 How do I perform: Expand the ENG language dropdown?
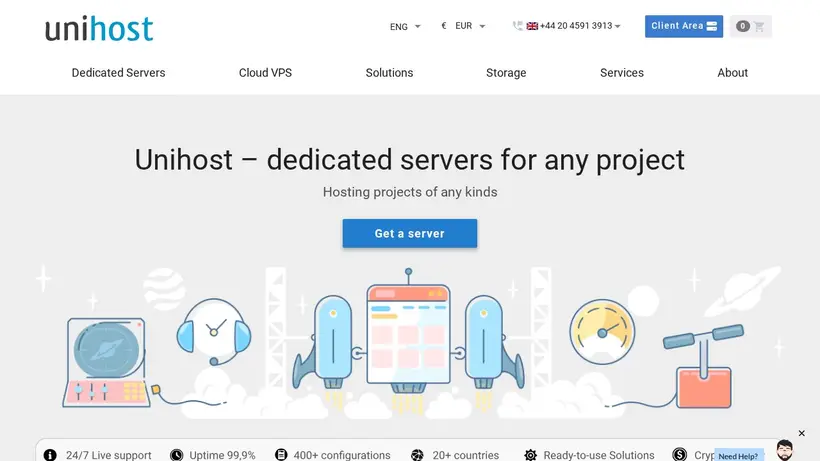click(405, 26)
